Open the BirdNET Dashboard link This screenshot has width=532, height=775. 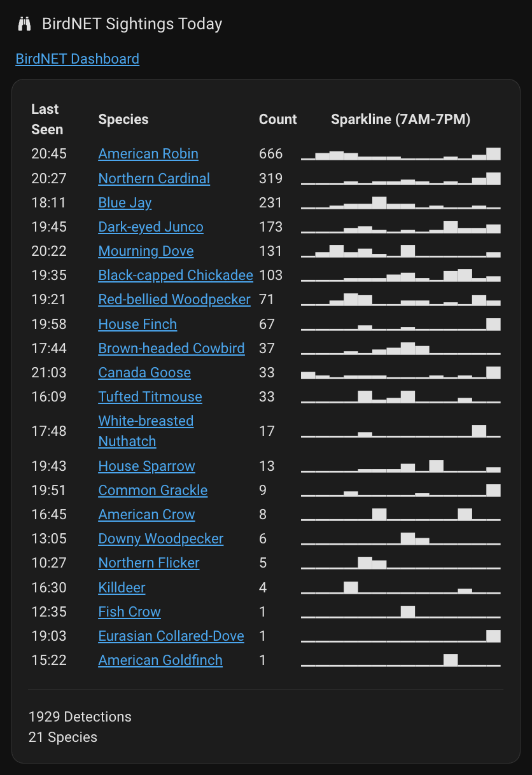click(77, 59)
